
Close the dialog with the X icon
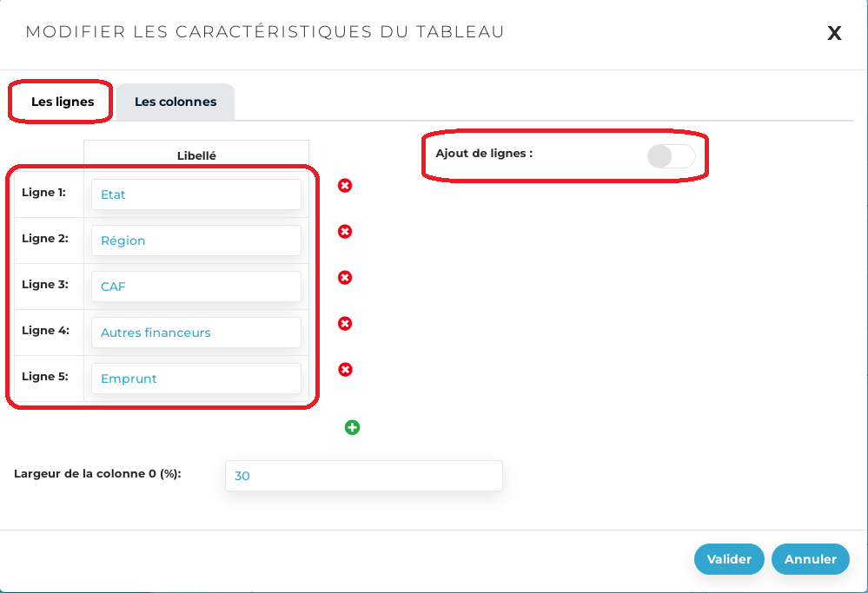point(834,33)
